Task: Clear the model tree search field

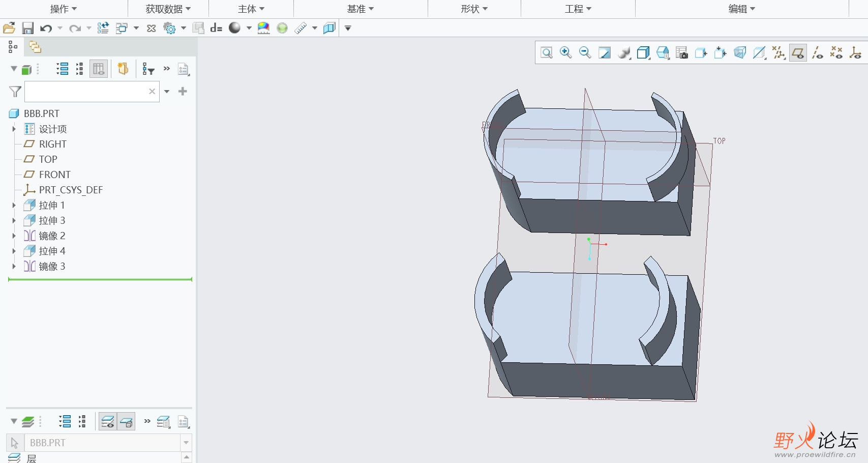Action: point(152,92)
